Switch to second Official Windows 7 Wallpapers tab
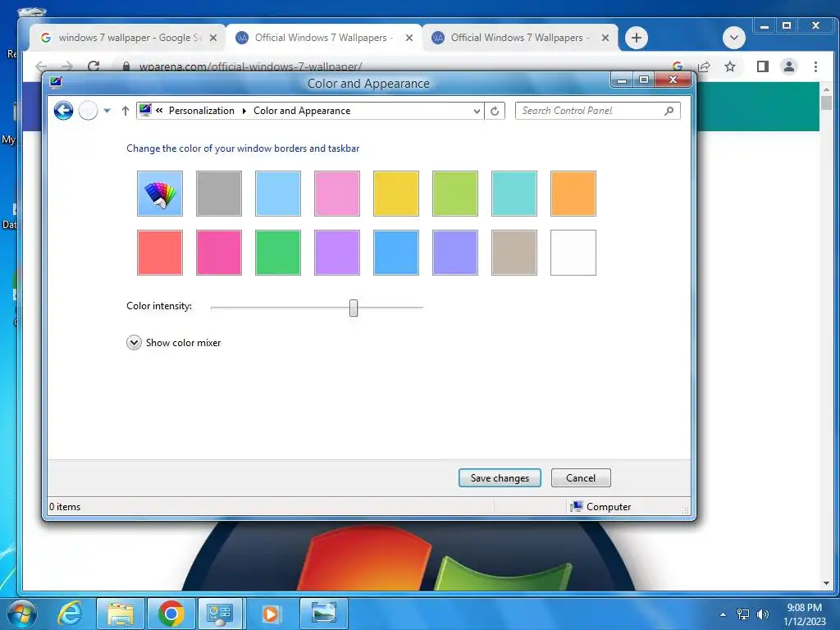The width and height of the screenshot is (840, 630). coord(326,38)
